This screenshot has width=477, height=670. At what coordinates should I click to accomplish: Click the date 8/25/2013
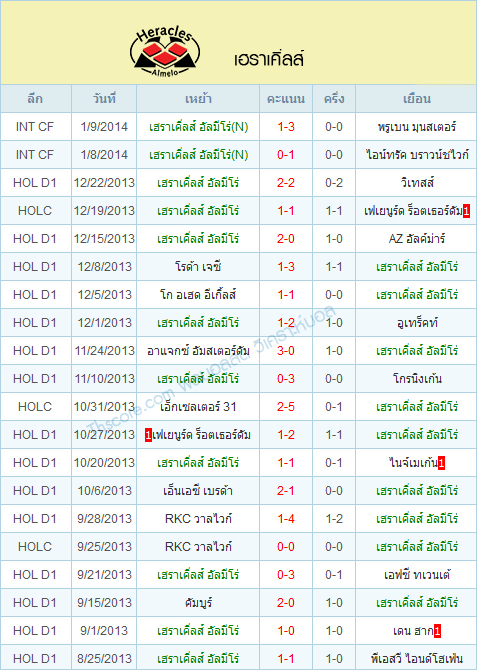(104, 658)
